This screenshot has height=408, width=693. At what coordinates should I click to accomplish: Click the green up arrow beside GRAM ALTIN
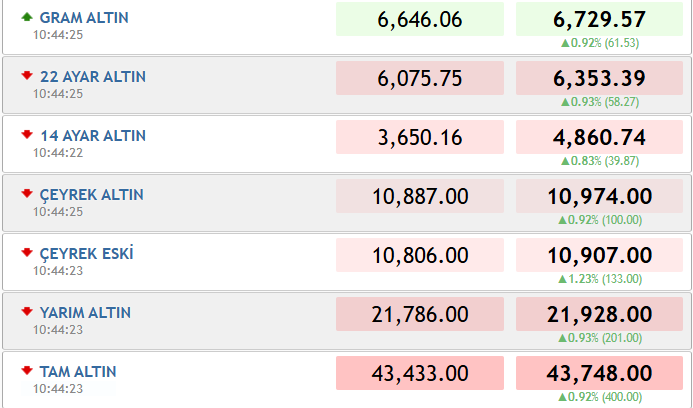pos(27,17)
